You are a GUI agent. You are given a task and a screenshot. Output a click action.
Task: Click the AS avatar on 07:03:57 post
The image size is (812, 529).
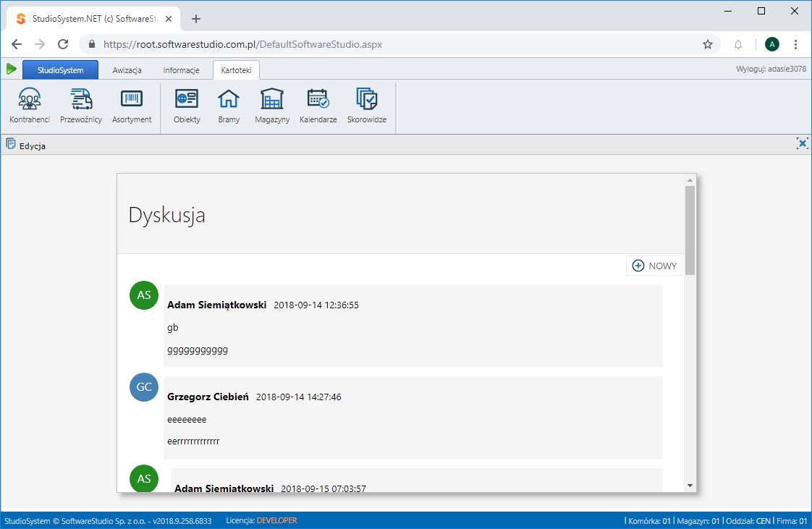tap(144, 478)
